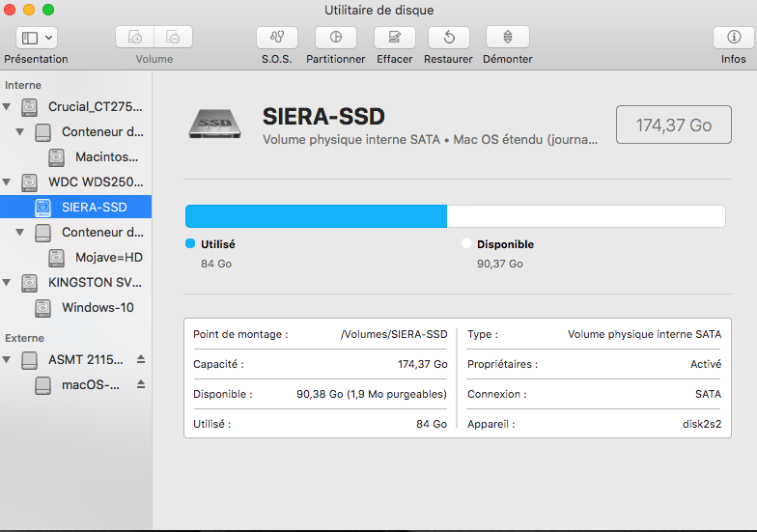
Task: Click the Connexion SATA value
Action: [709, 394]
